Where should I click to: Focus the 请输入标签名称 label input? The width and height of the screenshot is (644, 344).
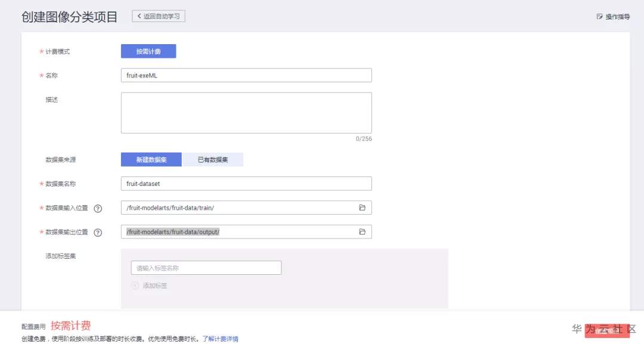pyautogui.click(x=206, y=268)
